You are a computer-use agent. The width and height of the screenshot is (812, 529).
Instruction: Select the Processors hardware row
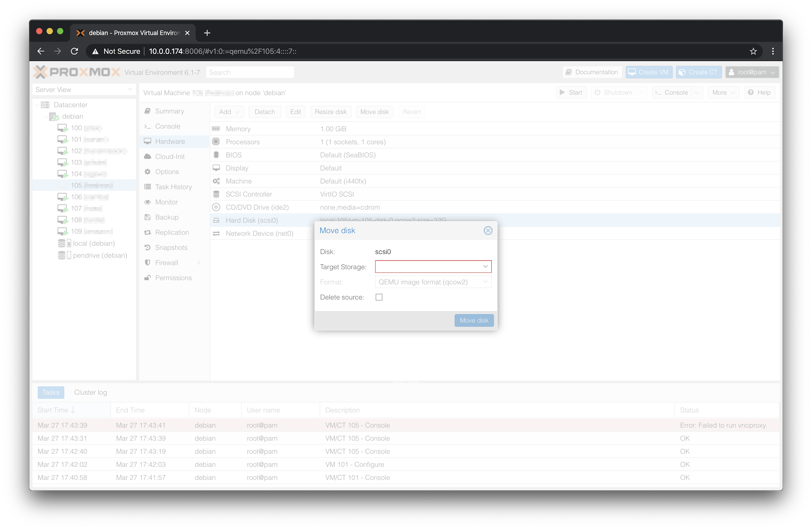coord(495,142)
